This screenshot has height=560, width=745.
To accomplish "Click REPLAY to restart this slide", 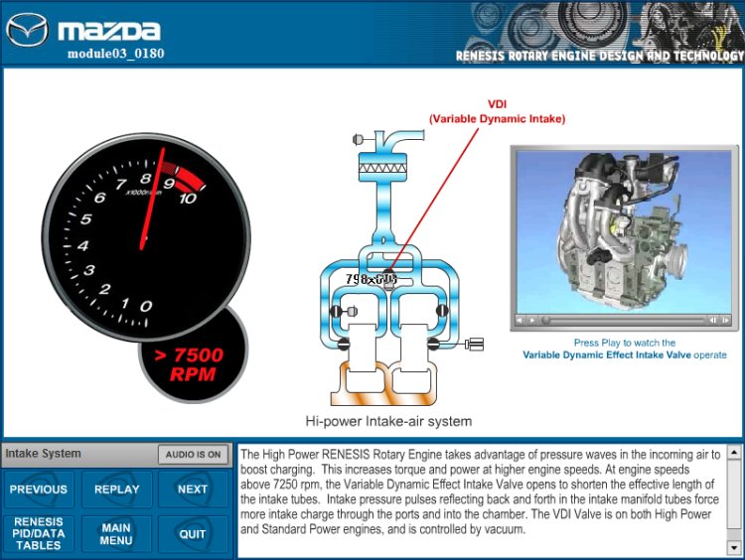I will pos(116,490).
